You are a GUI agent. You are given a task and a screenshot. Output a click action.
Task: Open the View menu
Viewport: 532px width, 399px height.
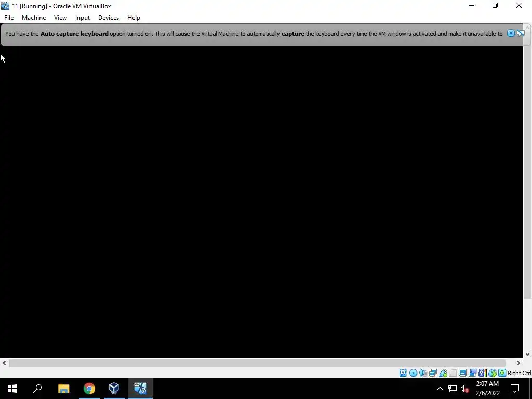60,18
